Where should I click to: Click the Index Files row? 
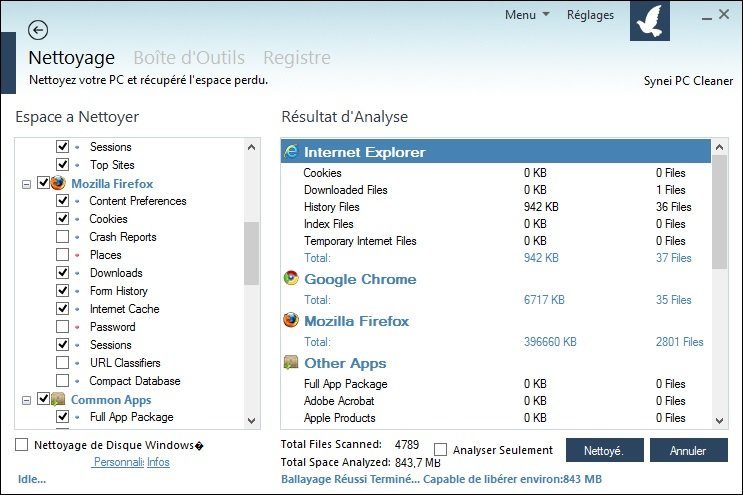coord(496,224)
